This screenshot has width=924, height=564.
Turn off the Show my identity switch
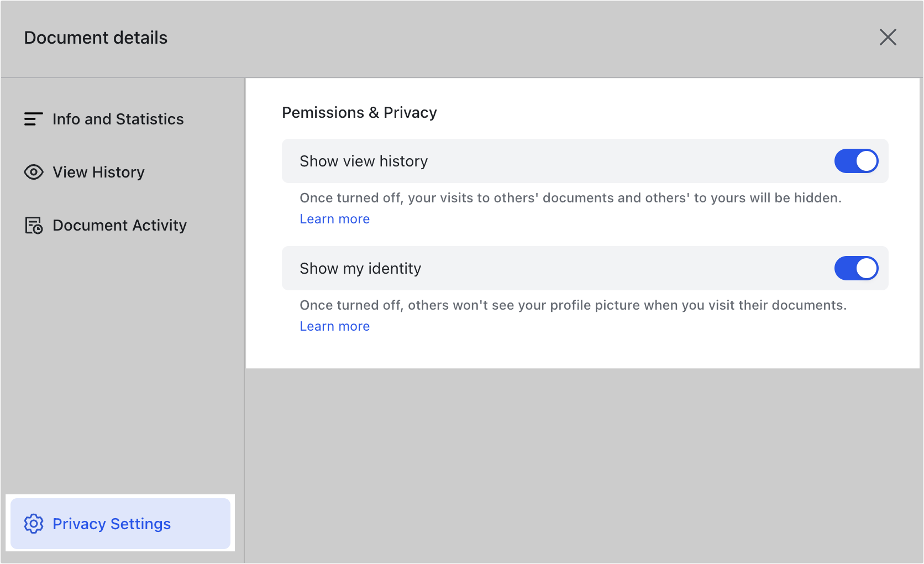857,268
